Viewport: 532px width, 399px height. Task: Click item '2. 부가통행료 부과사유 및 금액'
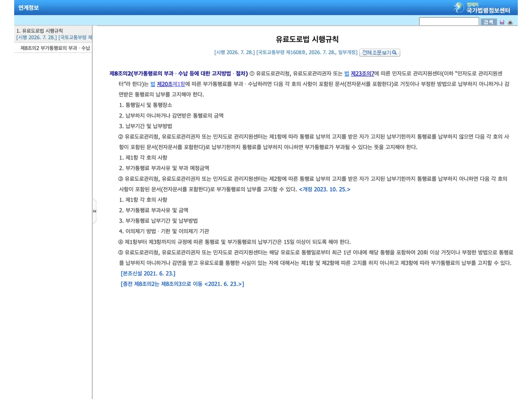pyautogui.click(x=153, y=210)
